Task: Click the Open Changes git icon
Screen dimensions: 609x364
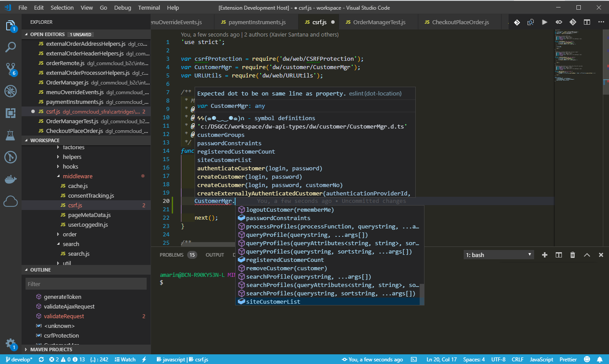Action: pos(517,22)
